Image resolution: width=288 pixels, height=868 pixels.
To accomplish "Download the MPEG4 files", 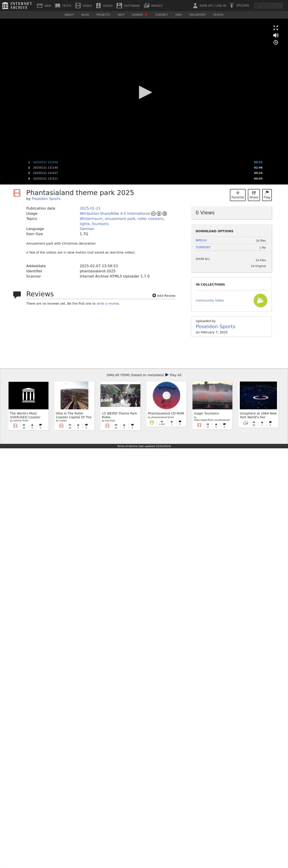I will (x=201, y=241).
